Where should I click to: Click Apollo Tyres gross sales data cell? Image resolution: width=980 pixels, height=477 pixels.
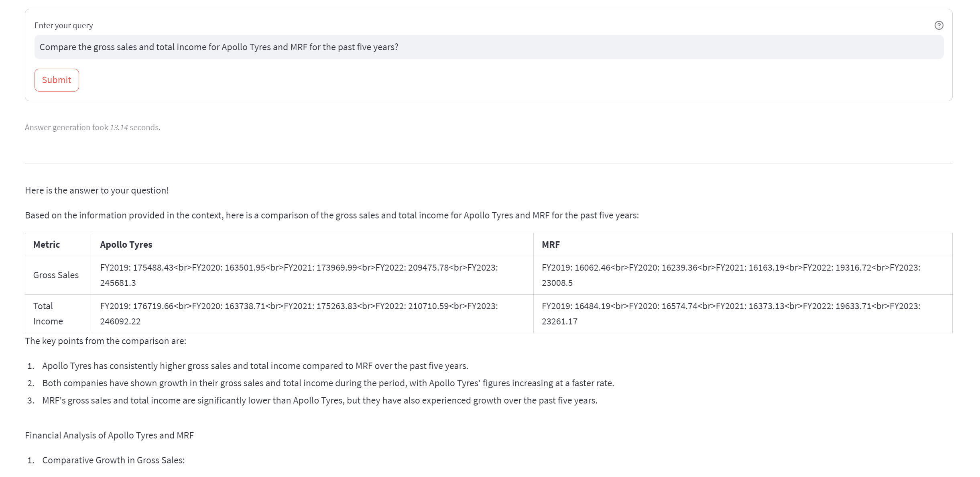(299, 275)
